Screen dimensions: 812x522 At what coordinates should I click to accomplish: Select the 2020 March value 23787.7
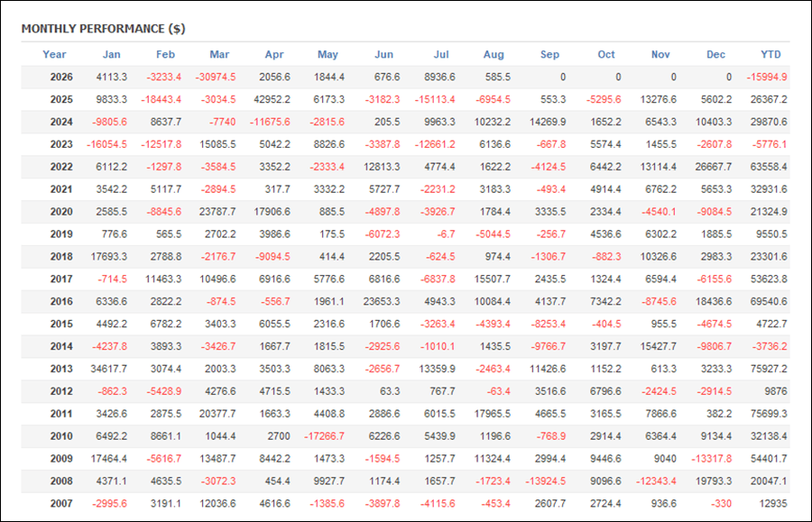point(217,212)
